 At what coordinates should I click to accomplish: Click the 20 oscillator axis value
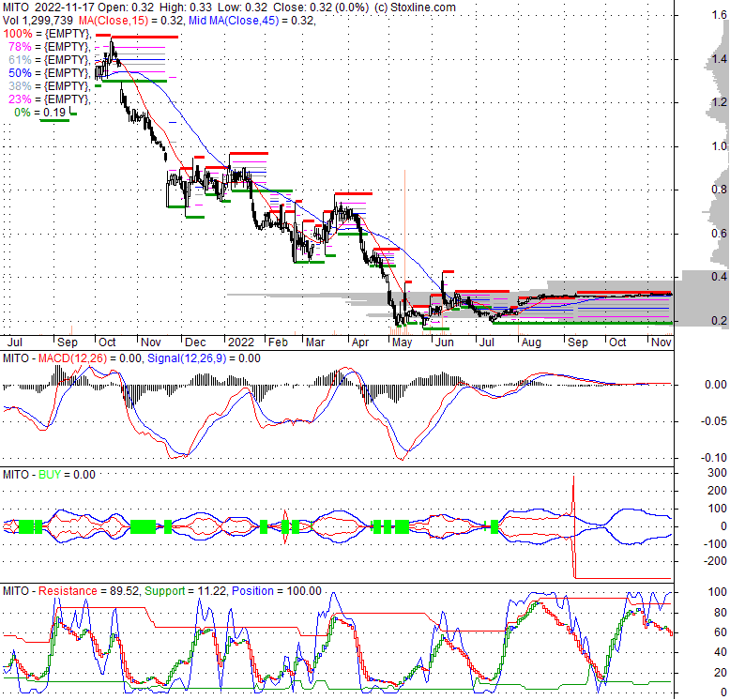tap(721, 673)
